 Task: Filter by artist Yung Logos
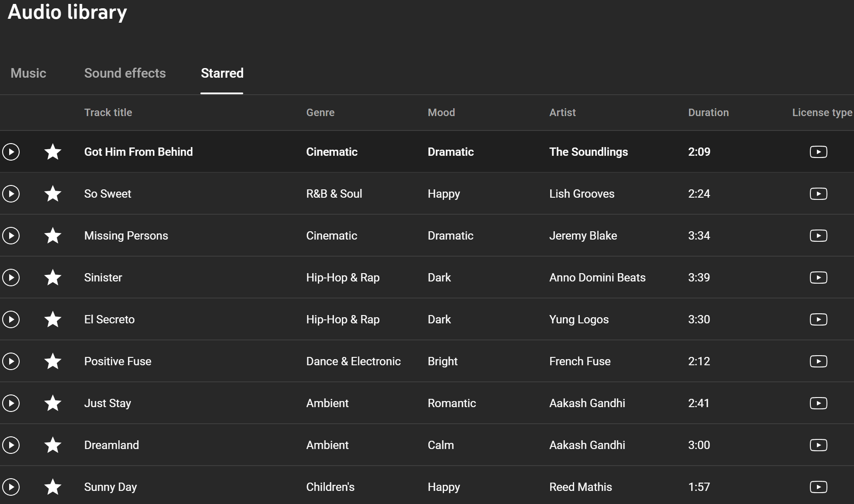click(579, 319)
